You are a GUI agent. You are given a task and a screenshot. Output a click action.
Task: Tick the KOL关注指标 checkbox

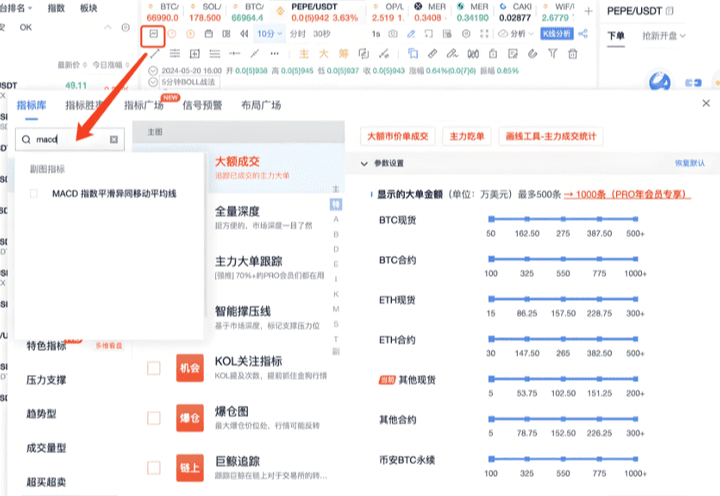coord(153,368)
